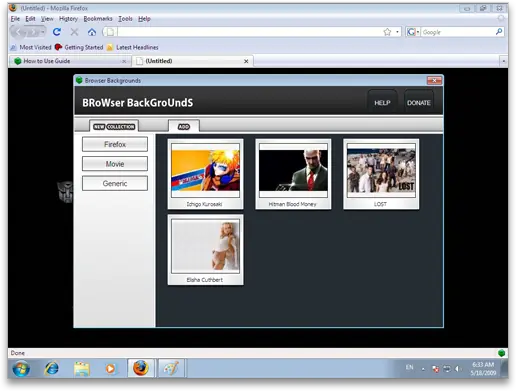
Task: Open the Edit menu
Action: pyautogui.click(x=30, y=19)
